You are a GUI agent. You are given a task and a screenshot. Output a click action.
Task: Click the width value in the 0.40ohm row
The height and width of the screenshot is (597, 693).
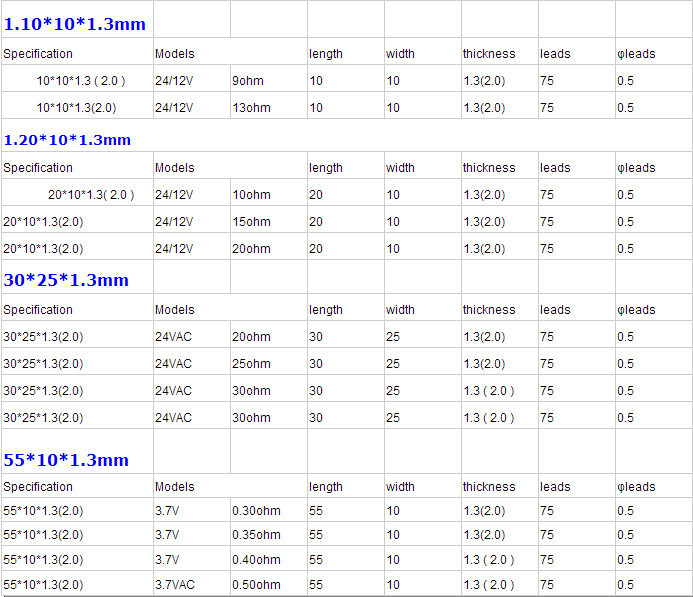click(393, 560)
